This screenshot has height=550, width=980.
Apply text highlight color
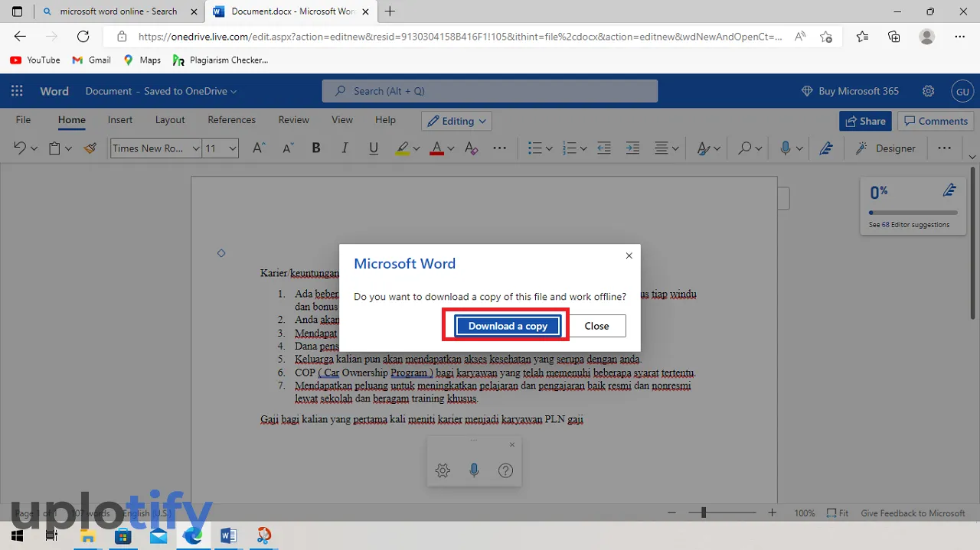tap(403, 148)
